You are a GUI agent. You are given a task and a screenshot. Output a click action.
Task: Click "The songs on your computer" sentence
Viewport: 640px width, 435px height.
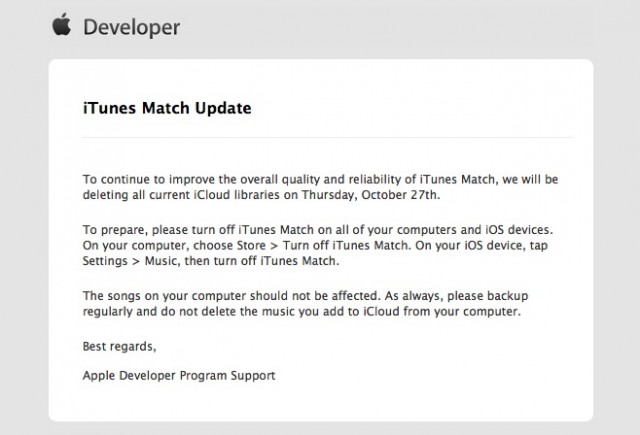click(x=162, y=296)
